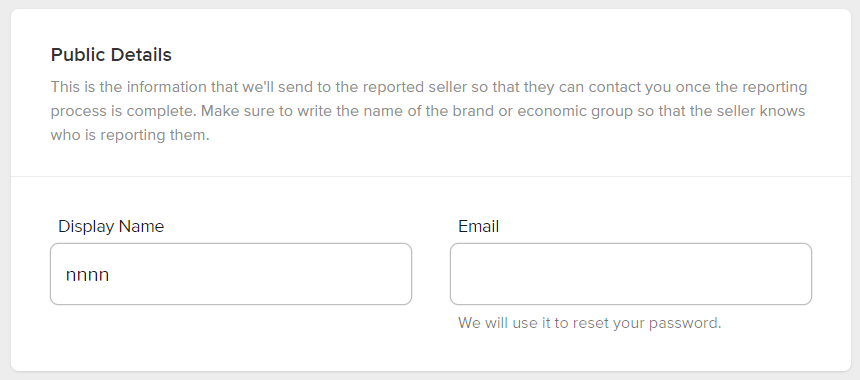Focus the Display Name input field
This screenshot has height=380, width=860.
pyautogui.click(x=231, y=274)
